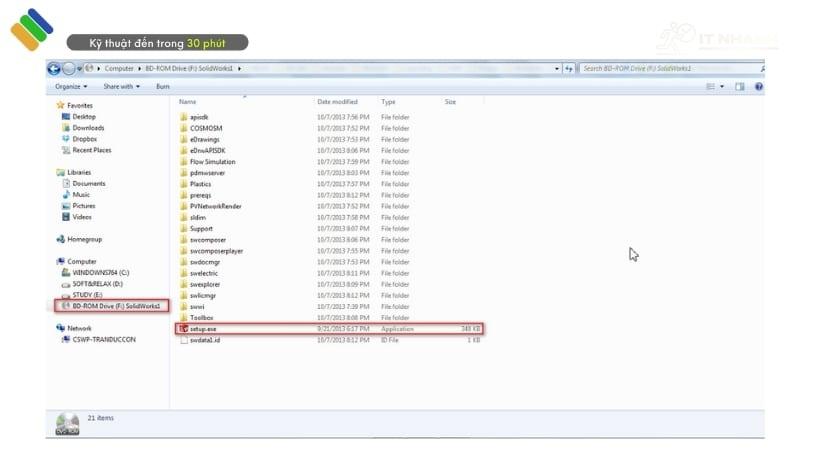Select the swdata1.id file icon

[183, 339]
